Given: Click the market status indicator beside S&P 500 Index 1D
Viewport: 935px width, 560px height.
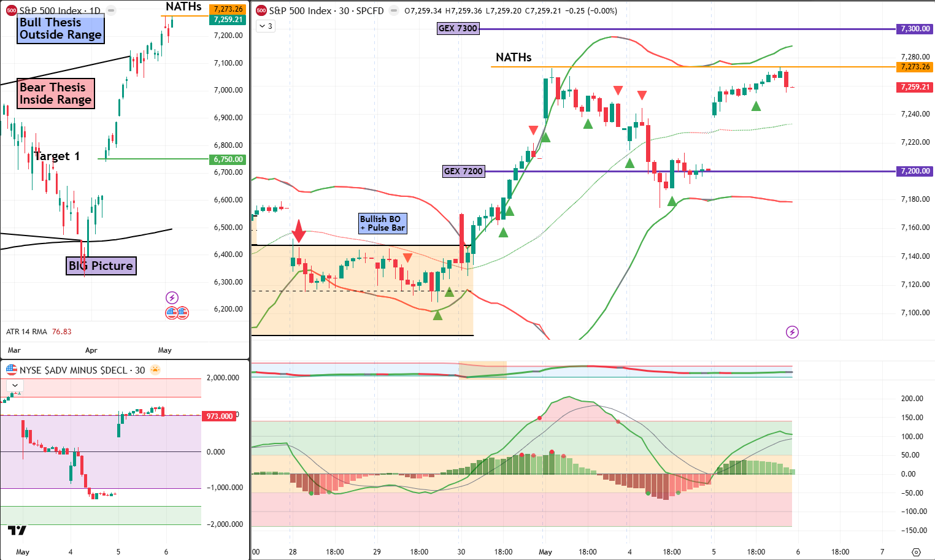Looking at the screenshot, I should [111, 10].
